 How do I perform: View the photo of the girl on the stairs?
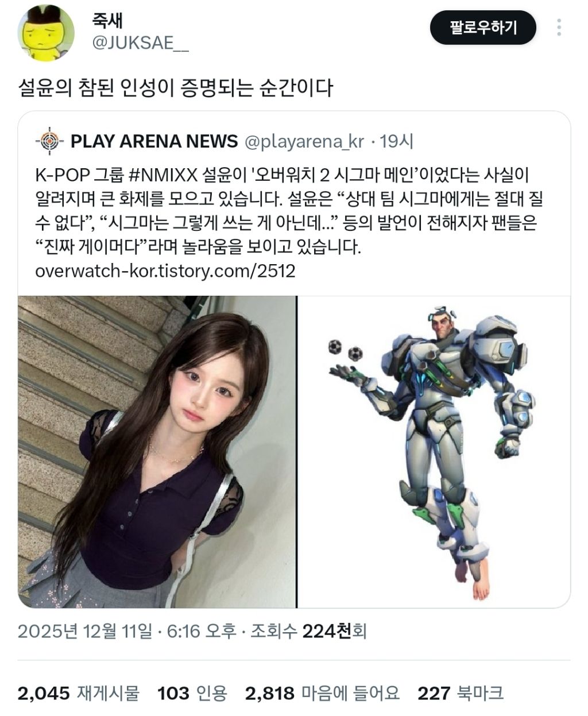[x=157, y=451]
